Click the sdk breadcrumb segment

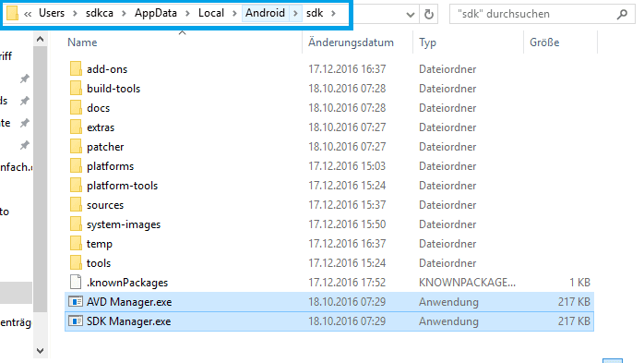coord(315,13)
